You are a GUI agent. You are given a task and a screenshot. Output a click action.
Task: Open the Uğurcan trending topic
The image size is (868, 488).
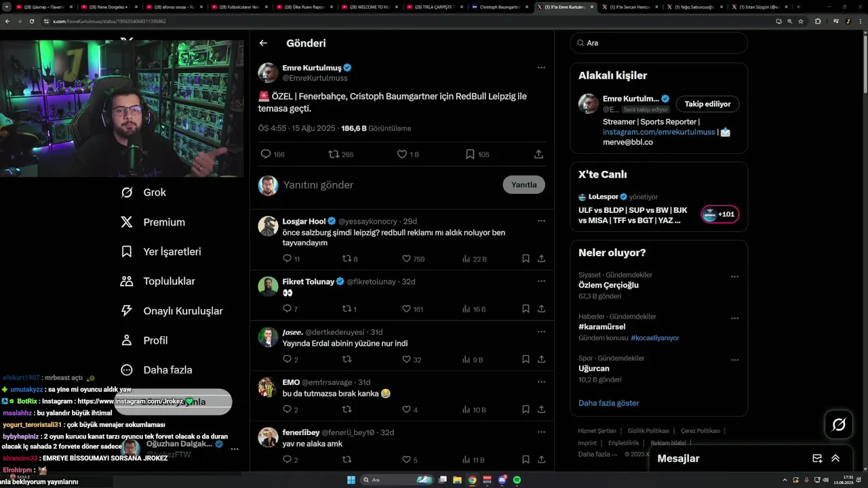point(594,369)
